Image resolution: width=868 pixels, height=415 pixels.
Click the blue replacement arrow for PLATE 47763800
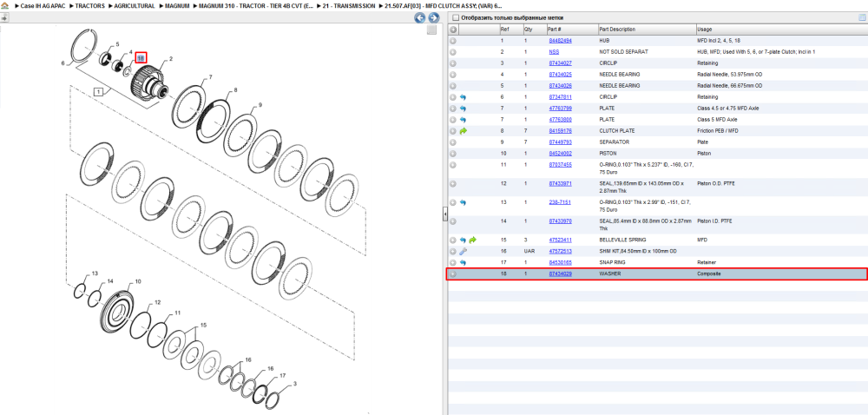(x=463, y=120)
